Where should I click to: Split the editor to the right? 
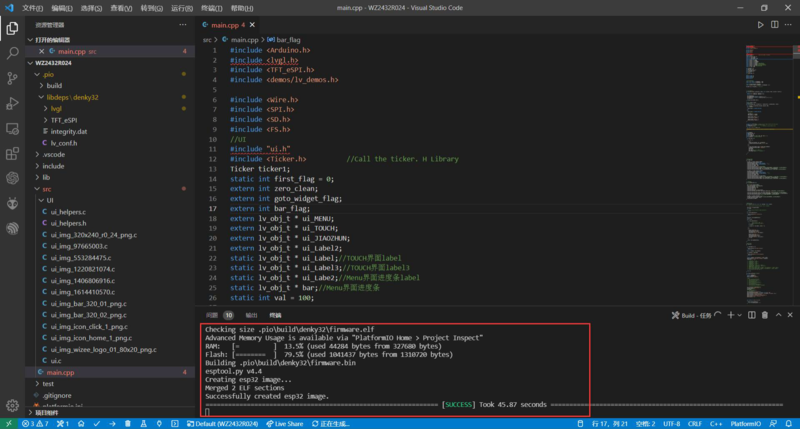(x=774, y=24)
